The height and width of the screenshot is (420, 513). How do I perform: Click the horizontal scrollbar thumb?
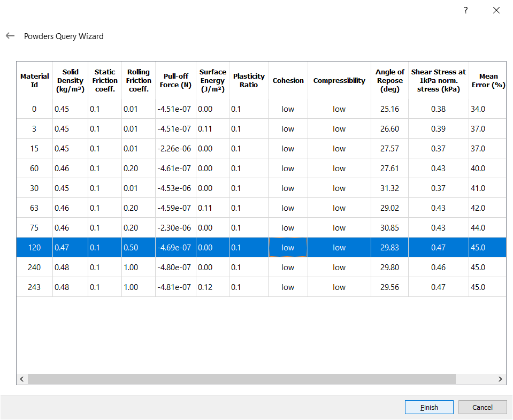pyautogui.click(x=241, y=379)
